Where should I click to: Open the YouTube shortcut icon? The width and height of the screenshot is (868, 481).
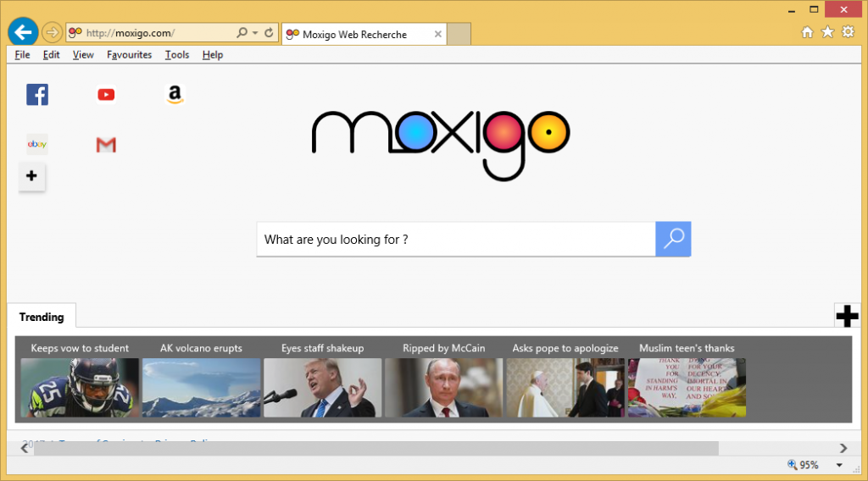click(x=106, y=95)
